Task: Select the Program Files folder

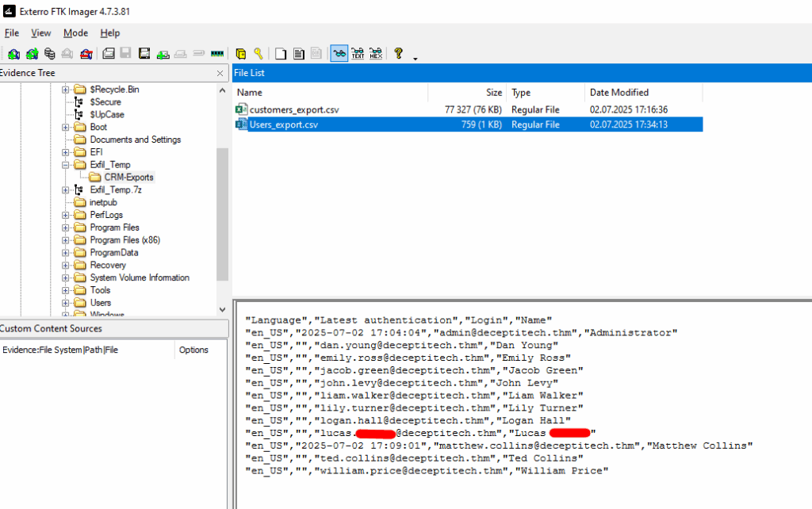Action: (x=114, y=228)
